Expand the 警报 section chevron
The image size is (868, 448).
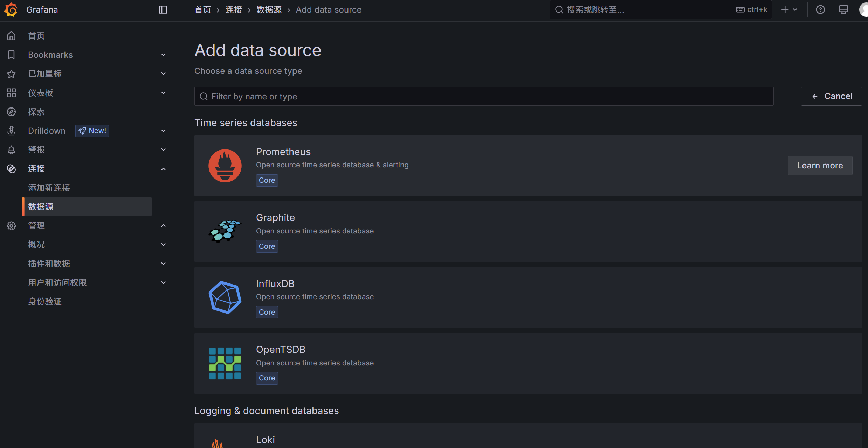[x=163, y=150]
